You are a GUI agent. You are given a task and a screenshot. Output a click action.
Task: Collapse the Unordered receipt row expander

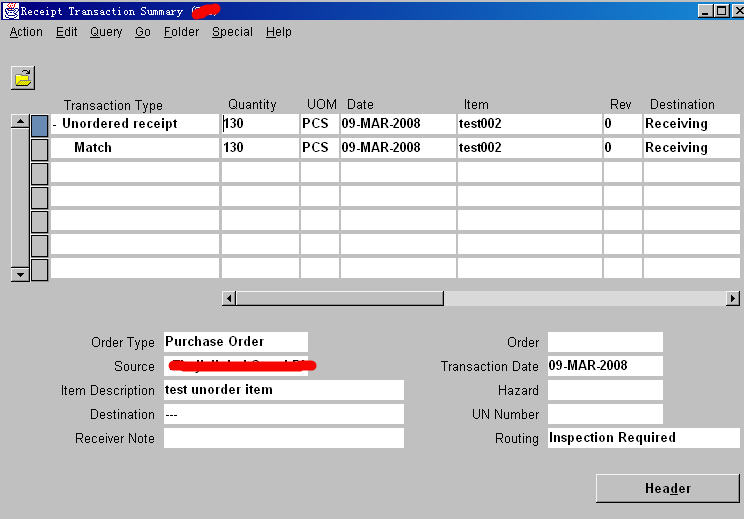[x=55, y=124]
